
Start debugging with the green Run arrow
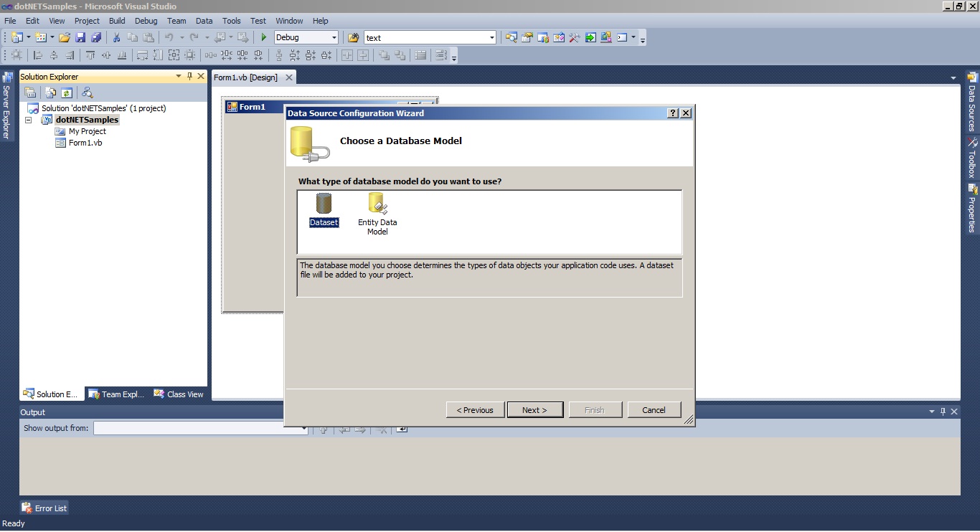click(263, 37)
